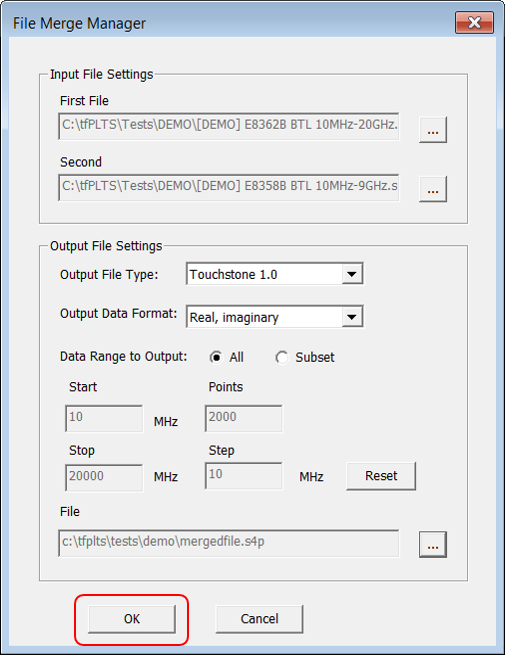Click the Touchstone 1.0 combo box
Screen dimensions: 505x655
click(274, 274)
